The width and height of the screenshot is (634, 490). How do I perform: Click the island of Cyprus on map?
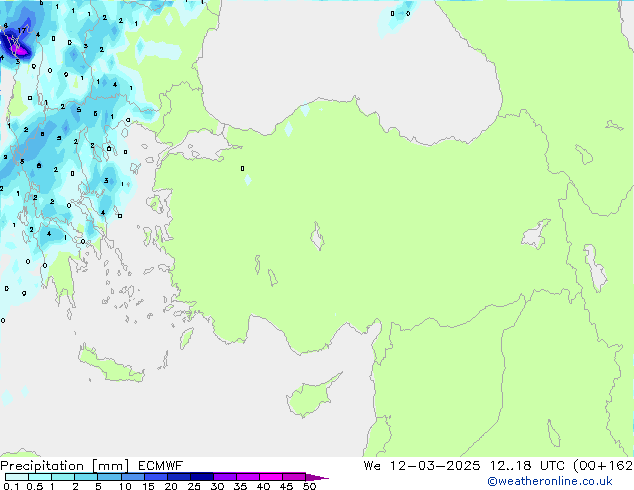tap(311, 396)
